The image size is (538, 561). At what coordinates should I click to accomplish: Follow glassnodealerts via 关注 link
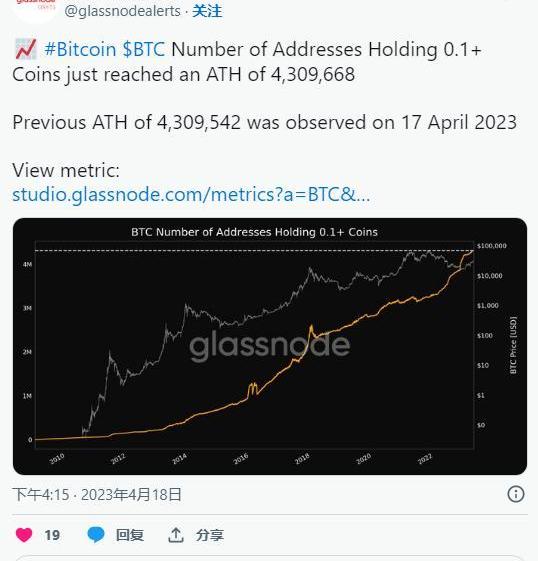point(207,11)
